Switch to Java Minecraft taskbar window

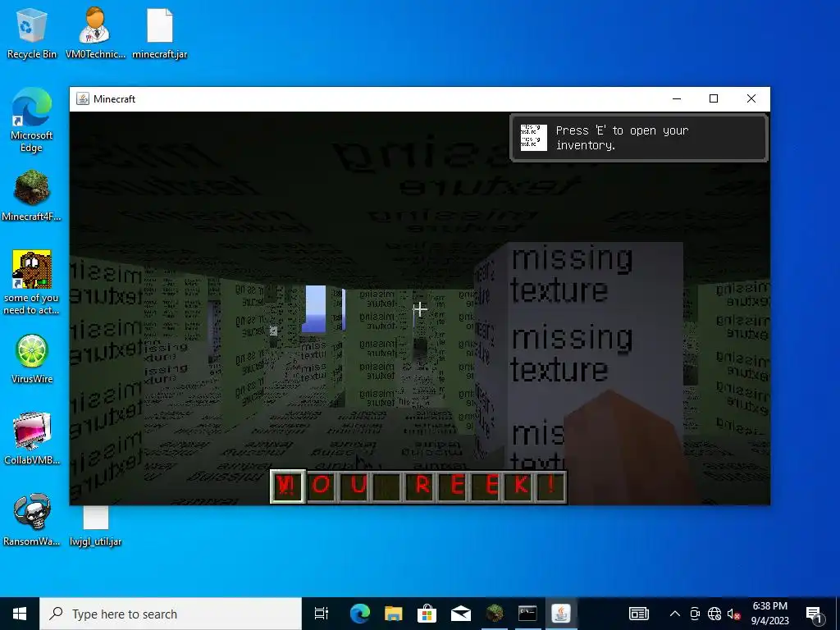pos(561,614)
